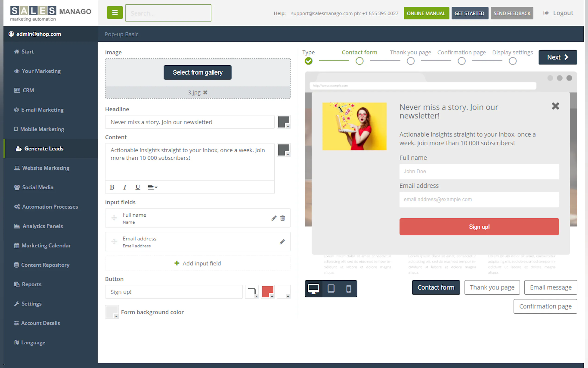
Task: Click the green hamburger menu icon
Action: point(115,13)
